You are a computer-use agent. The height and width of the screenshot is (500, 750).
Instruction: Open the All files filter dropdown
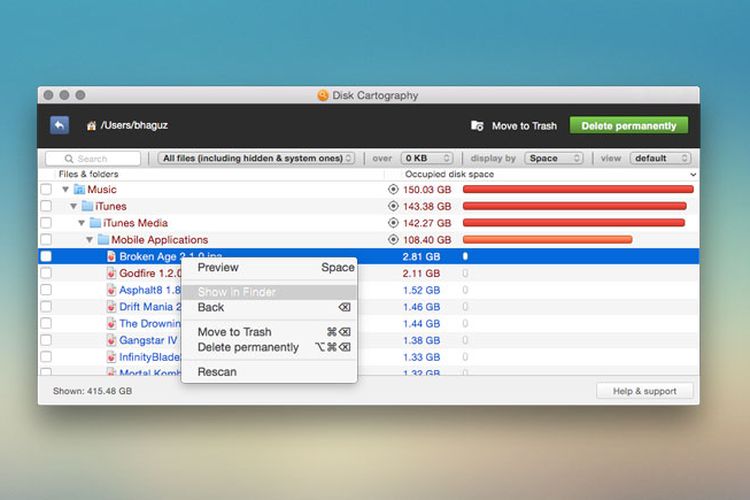point(256,158)
